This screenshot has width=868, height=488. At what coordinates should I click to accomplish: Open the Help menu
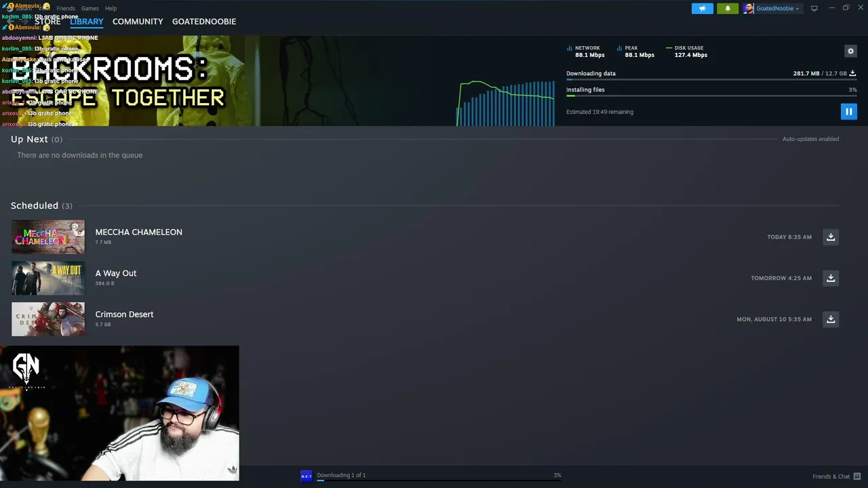(111, 8)
